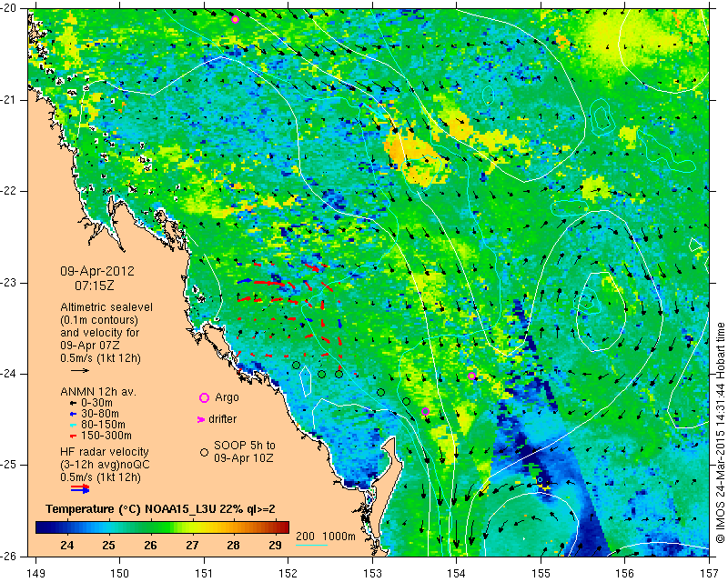Click the easternmost SOOP circle near 153.4 east
This screenshot has width=728, height=582.
(406, 401)
